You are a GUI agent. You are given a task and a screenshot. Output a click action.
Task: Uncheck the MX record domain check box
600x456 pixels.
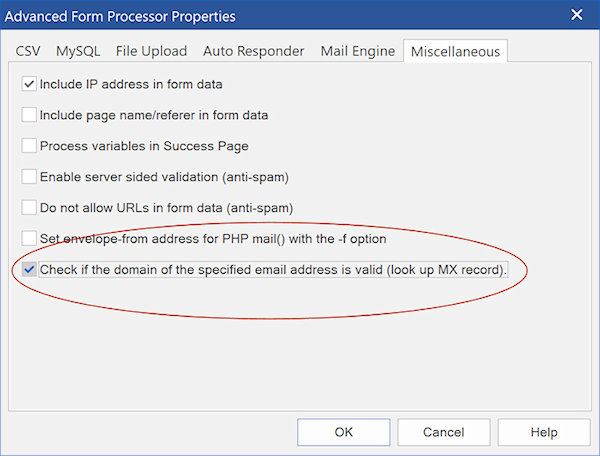click(29, 269)
